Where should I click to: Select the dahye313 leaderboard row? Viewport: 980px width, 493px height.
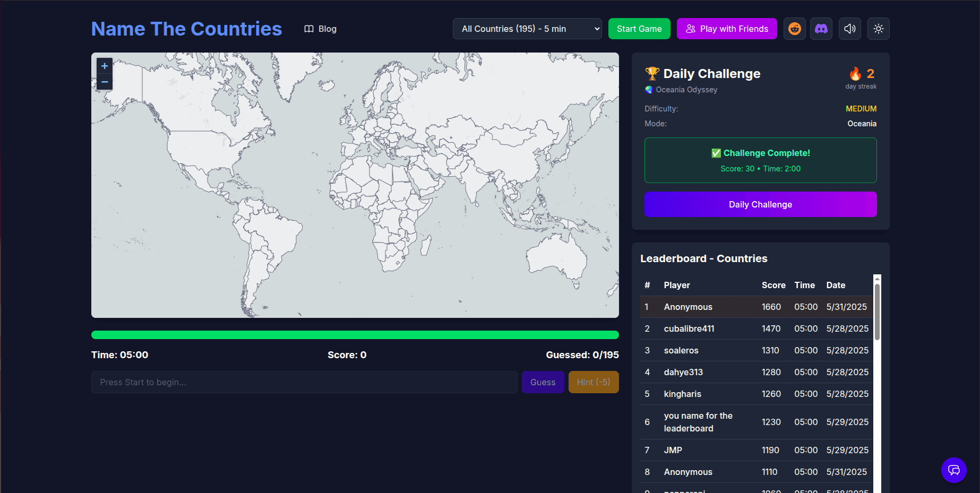pos(757,372)
